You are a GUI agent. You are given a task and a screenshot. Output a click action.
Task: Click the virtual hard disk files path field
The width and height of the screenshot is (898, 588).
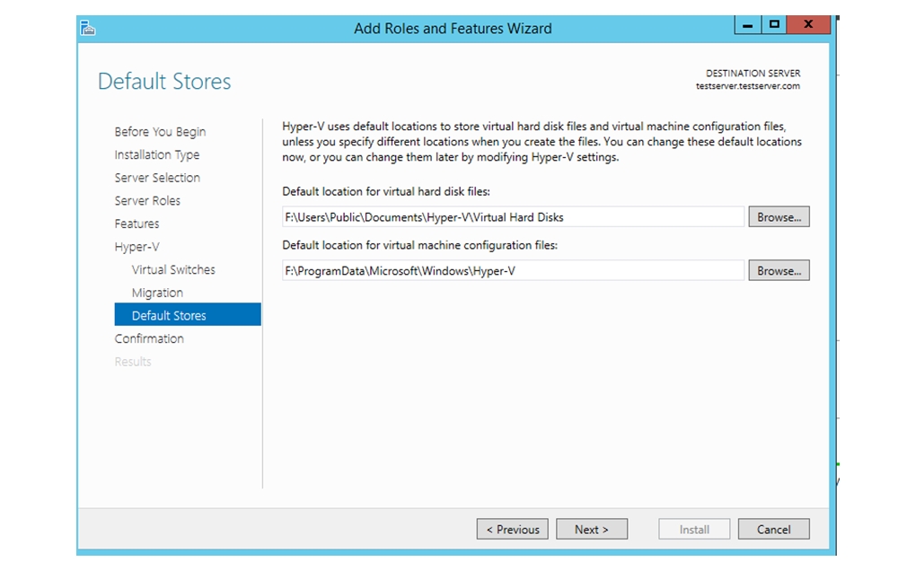point(513,217)
